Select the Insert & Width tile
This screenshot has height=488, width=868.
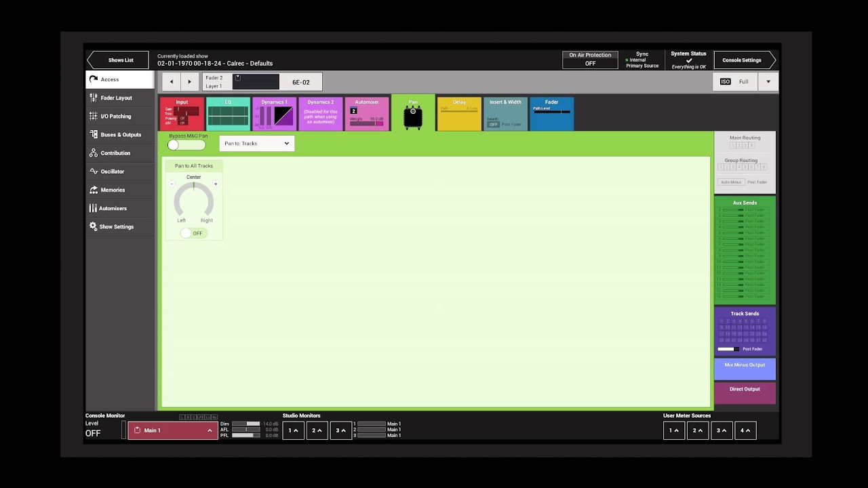[505, 114]
